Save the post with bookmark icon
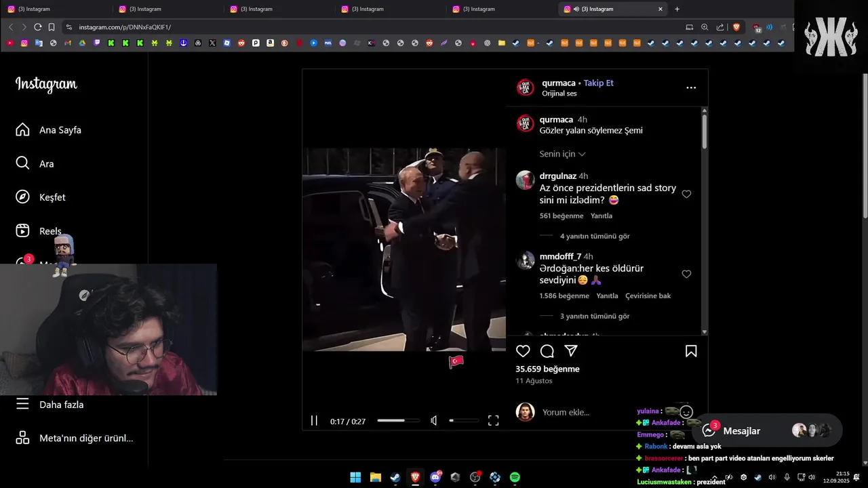This screenshot has width=868, height=488. 691,351
